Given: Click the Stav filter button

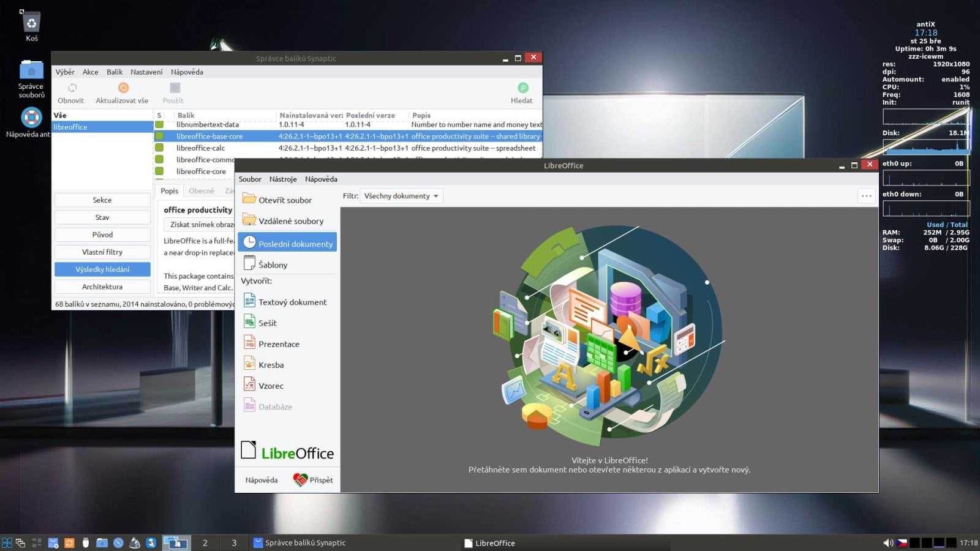Looking at the screenshot, I should pyautogui.click(x=102, y=217).
